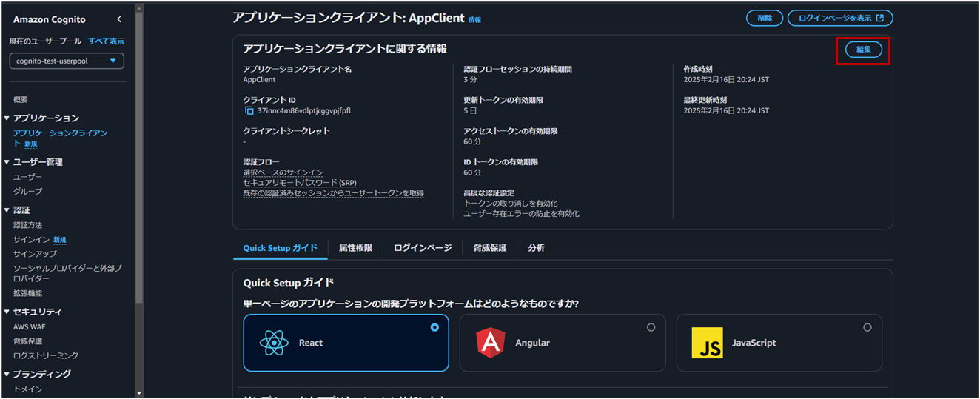Click the トークンの取り消しを有効化 text
Image resolution: width=980 pixels, height=399 pixels.
point(511,203)
